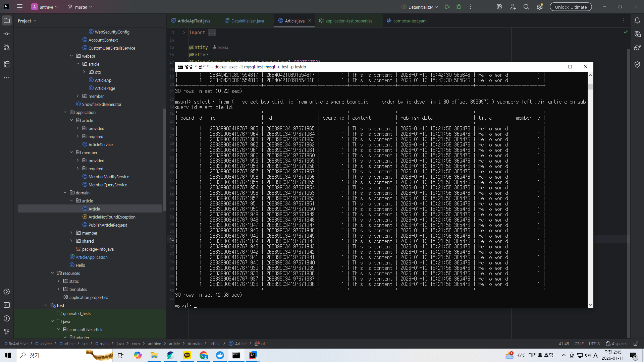Open IDE settings gear icon
This screenshot has width=644, height=362.
[x=540, y=7]
